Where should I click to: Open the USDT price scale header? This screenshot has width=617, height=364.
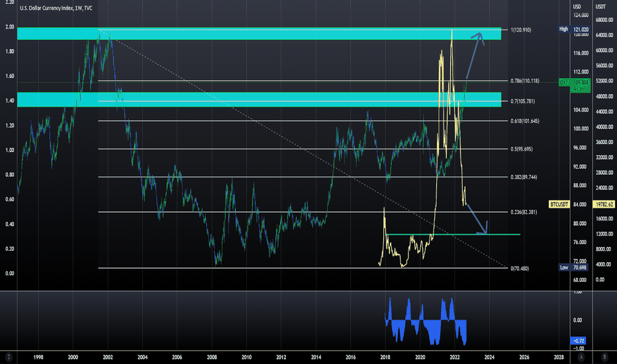(600, 7)
